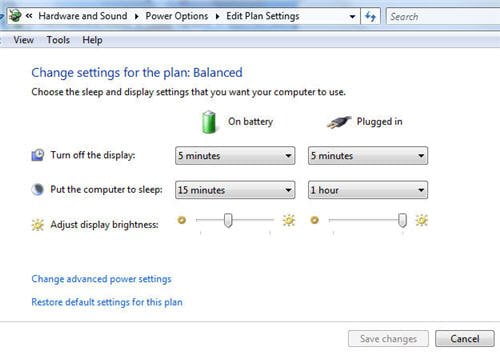Click the monitor clock icon beside Turn off the display

[x=38, y=155]
